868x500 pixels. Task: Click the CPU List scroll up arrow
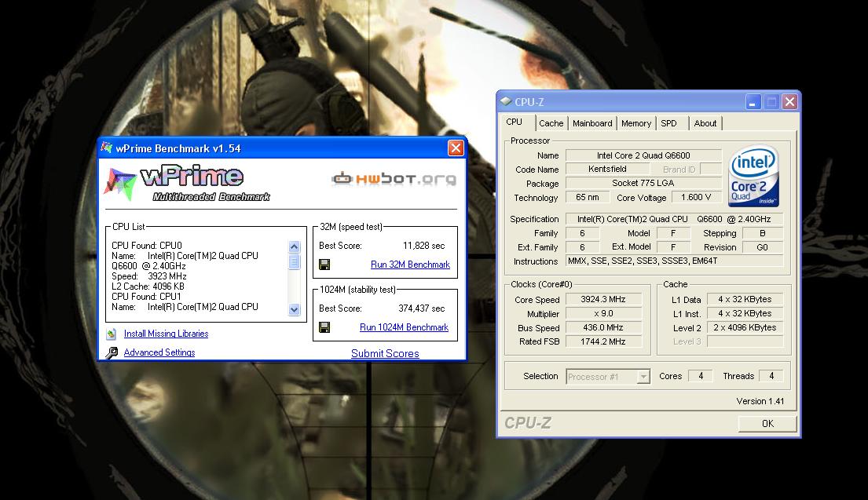(294, 246)
